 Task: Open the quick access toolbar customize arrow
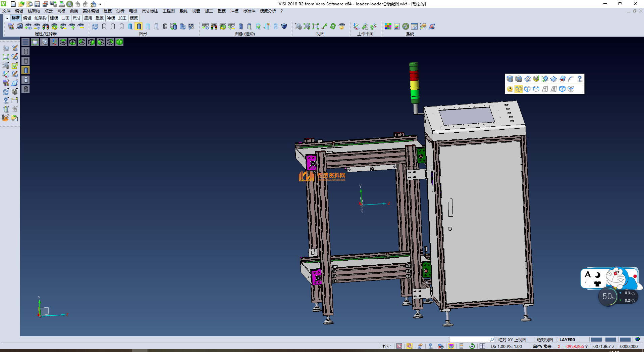click(100, 4)
